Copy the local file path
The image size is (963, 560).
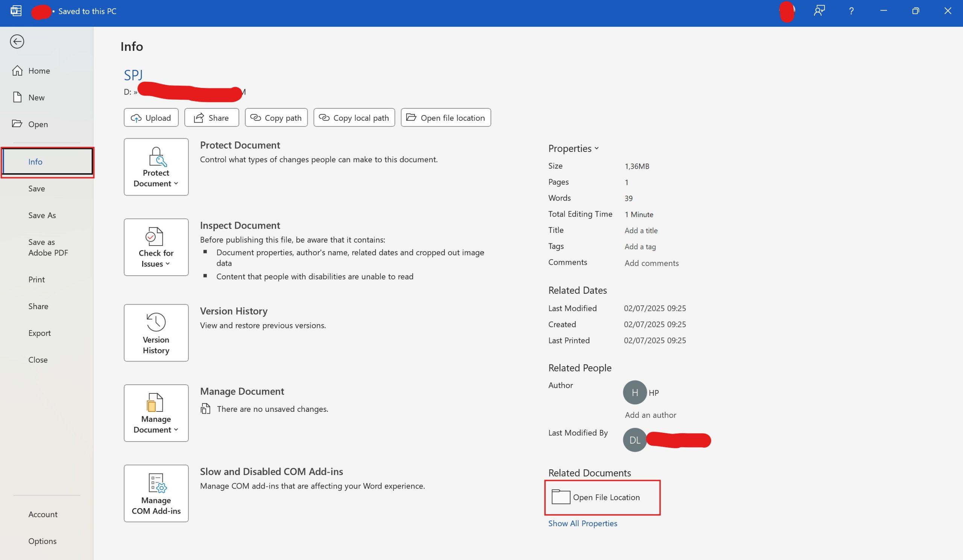pos(354,117)
